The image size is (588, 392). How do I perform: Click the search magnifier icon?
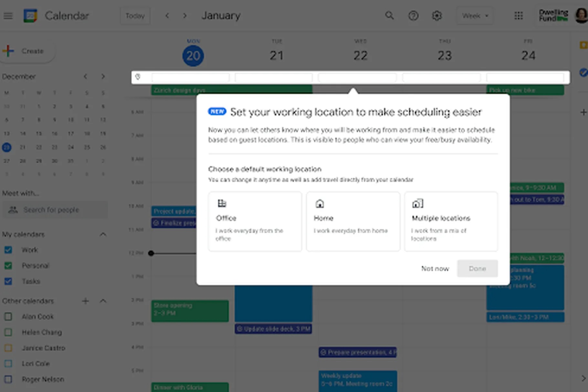tap(389, 16)
